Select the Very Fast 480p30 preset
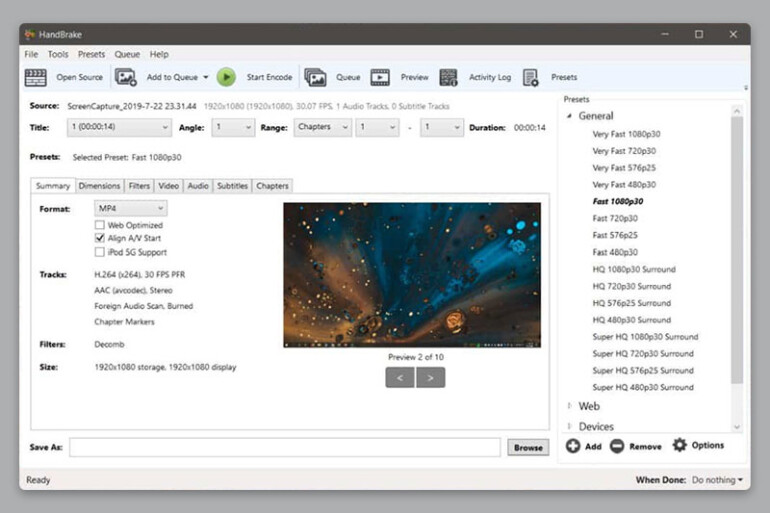The height and width of the screenshot is (513, 770). [624, 185]
